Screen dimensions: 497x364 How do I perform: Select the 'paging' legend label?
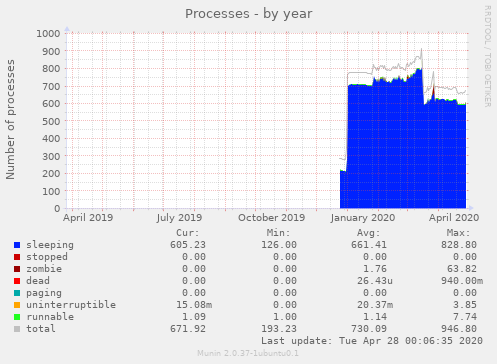coord(44,293)
